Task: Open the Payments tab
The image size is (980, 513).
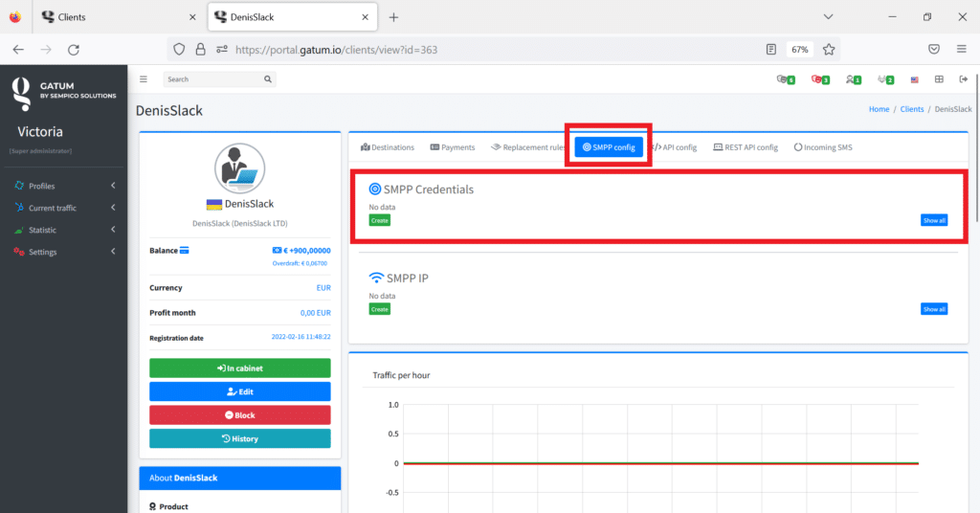Action: pyautogui.click(x=453, y=147)
